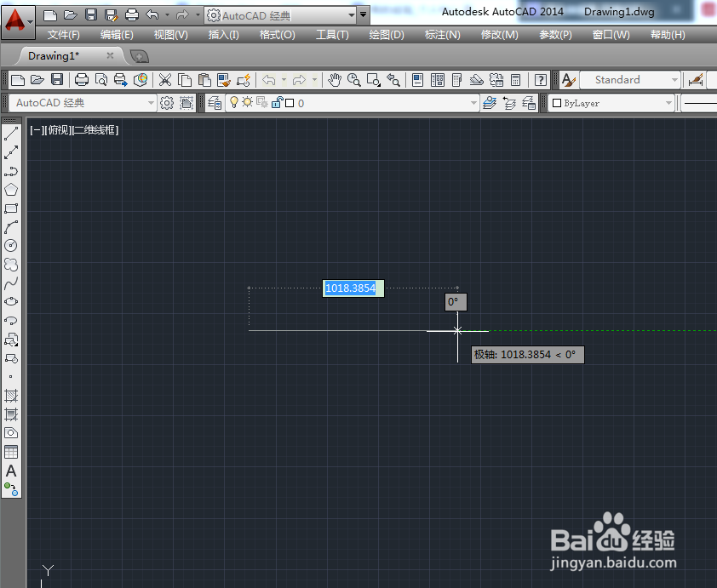The height and width of the screenshot is (588, 717).
Task: Toggle layer 0 lock padlock icon
Action: coord(277,103)
